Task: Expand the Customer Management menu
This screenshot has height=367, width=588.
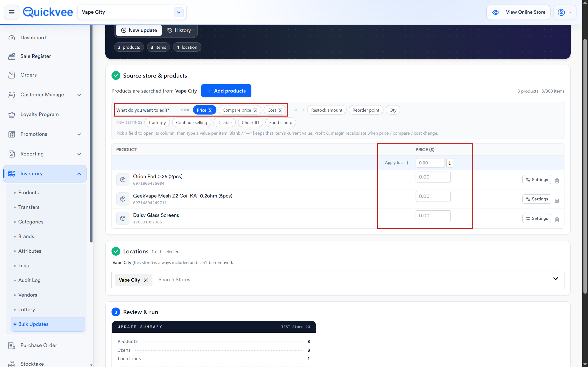Action: tap(79, 95)
